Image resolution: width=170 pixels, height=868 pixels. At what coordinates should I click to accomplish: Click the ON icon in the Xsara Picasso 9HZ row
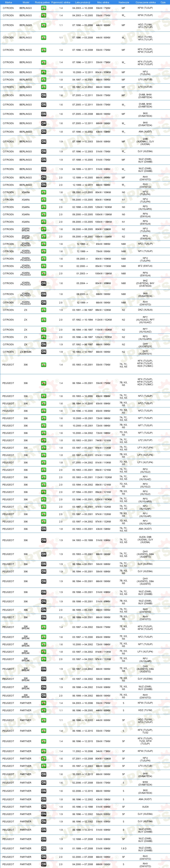click(x=43, y=283)
